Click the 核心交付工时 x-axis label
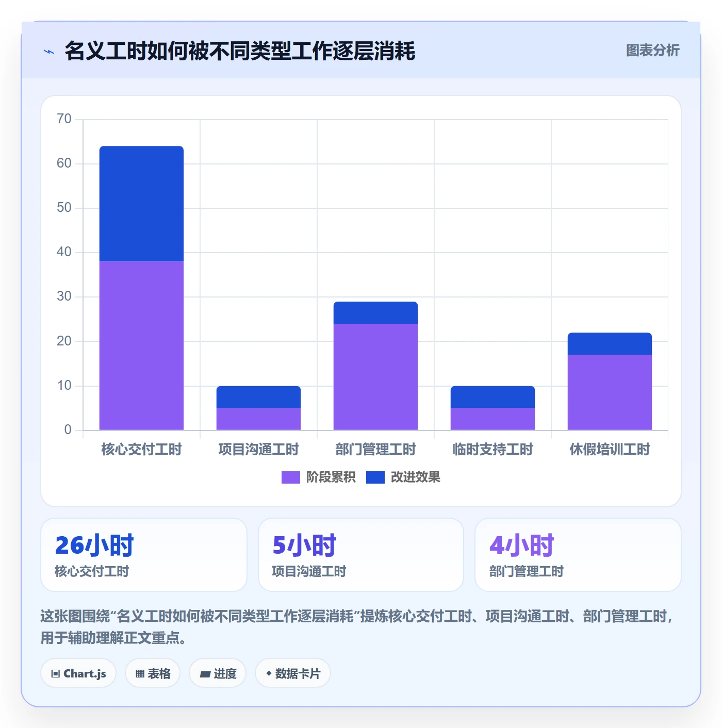Screen dimensions: 722x728 click(141, 449)
